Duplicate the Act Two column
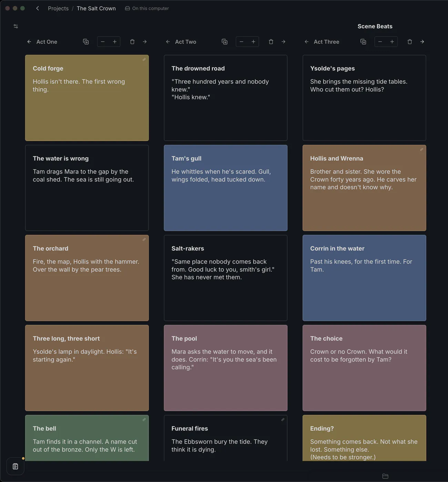 [225, 42]
